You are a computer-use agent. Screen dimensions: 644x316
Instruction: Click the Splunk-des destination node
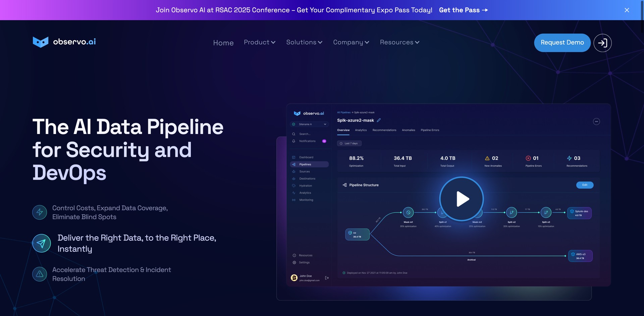tap(579, 213)
